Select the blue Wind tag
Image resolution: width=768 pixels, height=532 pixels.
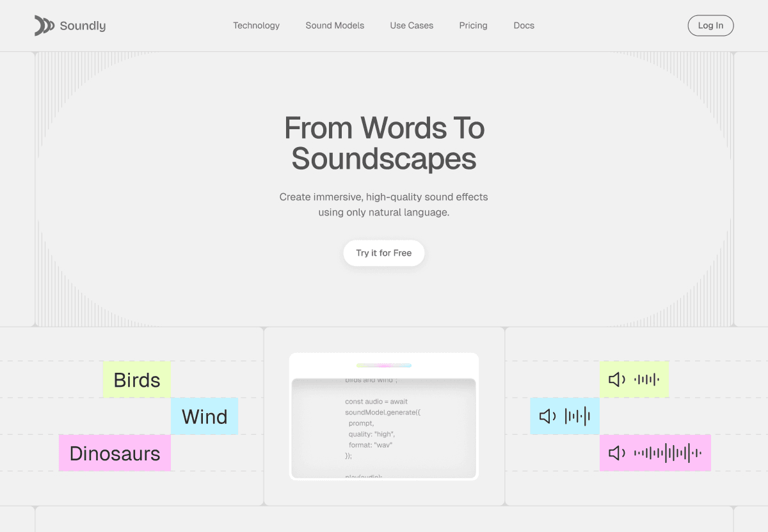click(x=204, y=416)
